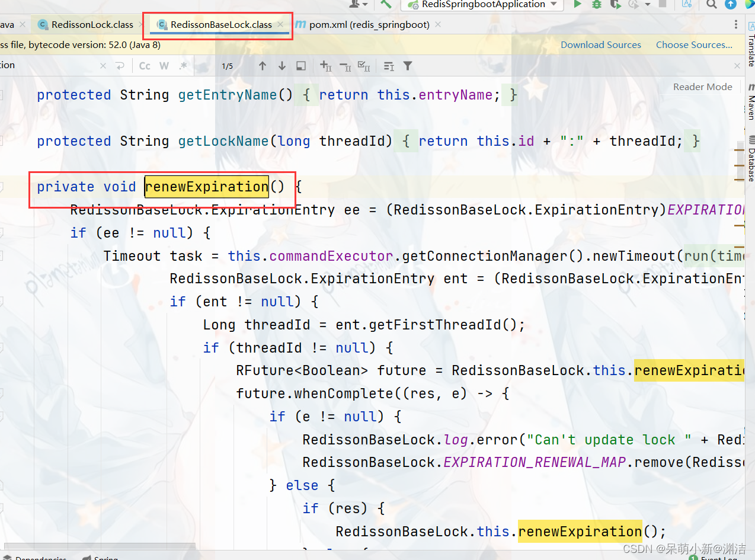Enable Reader Mode in the editor
The height and width of the screenshot is (560, 755).
[x=703, y=87]
